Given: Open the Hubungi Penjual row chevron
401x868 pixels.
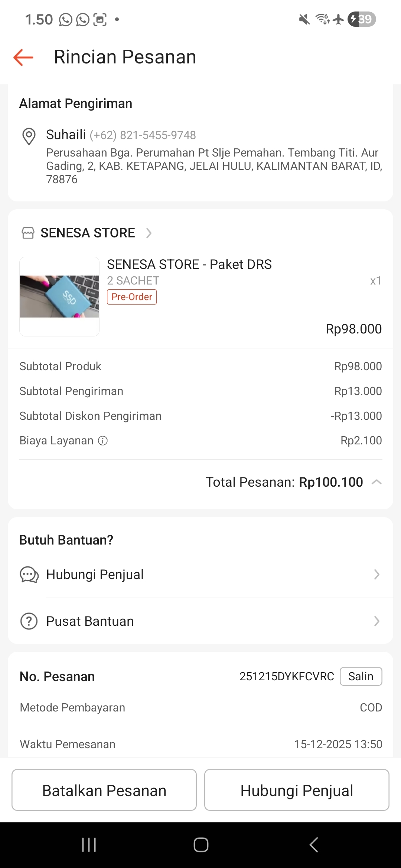Looking at the screenshot, I should pos(376,575).
